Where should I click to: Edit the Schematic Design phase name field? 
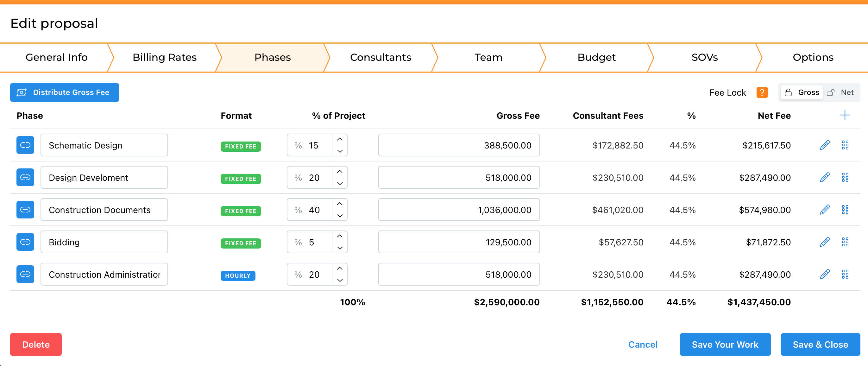point(104,145)
